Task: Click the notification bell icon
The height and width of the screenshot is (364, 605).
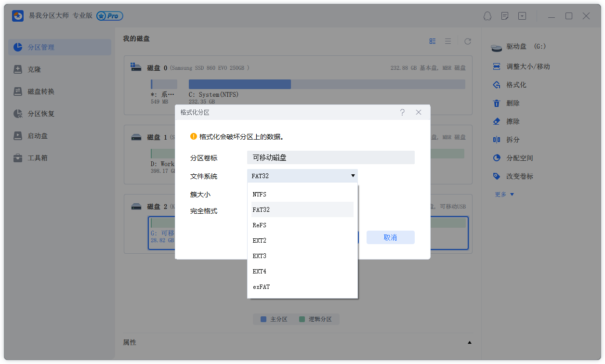Action: [x=487, y=16]
